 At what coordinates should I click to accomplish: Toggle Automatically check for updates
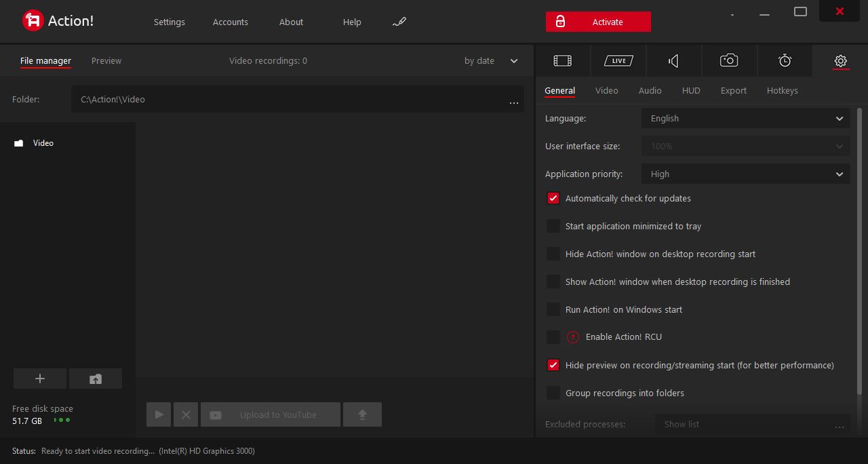click(x=553, y=199)
